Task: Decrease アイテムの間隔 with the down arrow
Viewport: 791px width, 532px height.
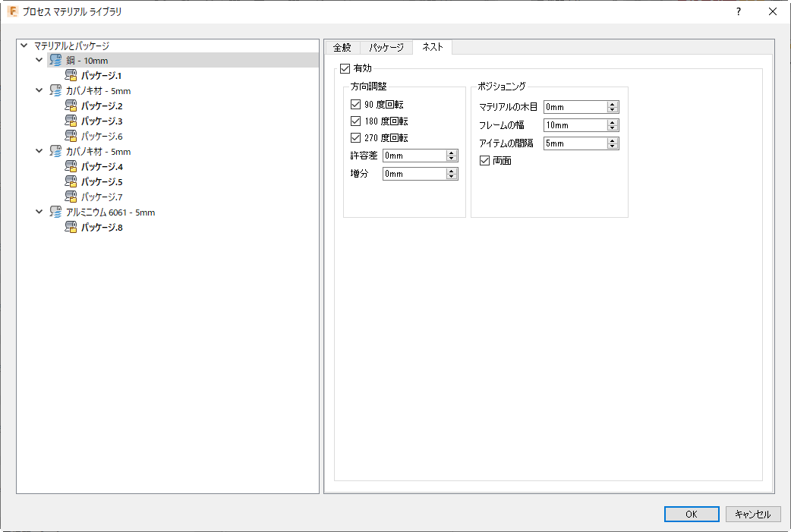Action: click(613, 146)
